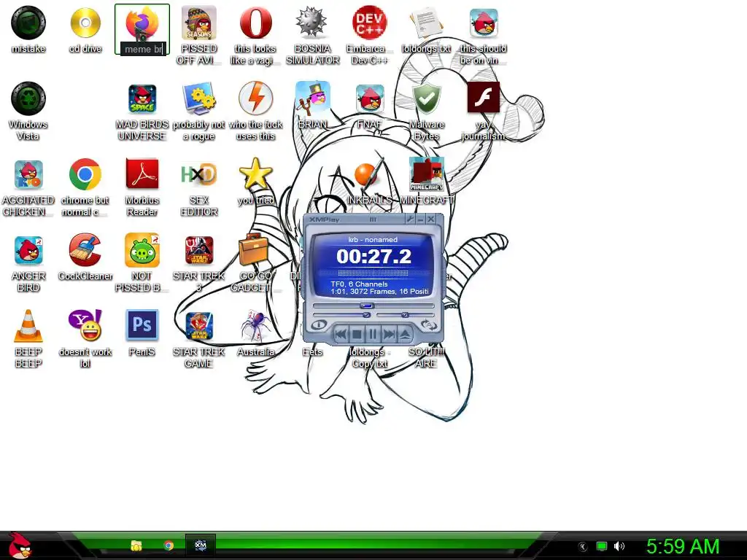Select the BOSNIA SIMULATOR mine icon
This screenshot has width=747, height=560.
312,23
